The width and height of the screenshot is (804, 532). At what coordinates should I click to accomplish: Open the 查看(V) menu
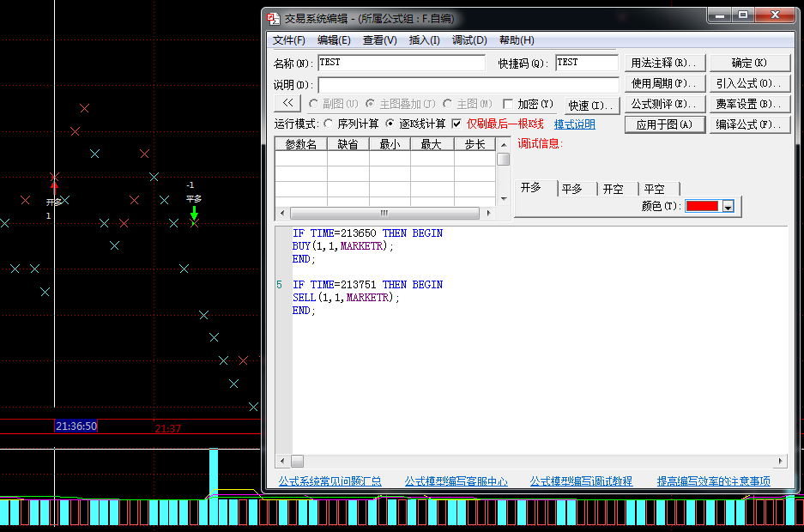[380, 40]
